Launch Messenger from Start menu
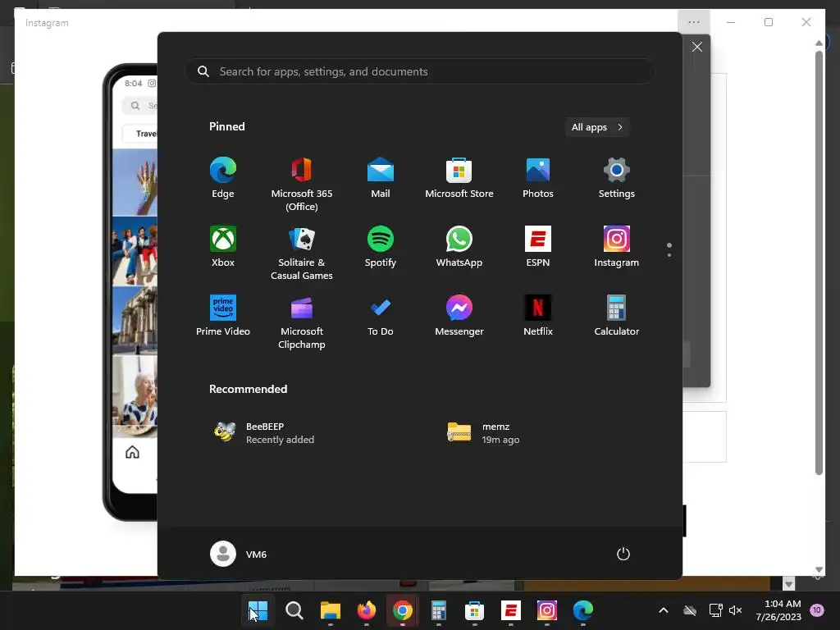This screenshot has height=630, width=840. pyautogui.click(x=459, y=316)
